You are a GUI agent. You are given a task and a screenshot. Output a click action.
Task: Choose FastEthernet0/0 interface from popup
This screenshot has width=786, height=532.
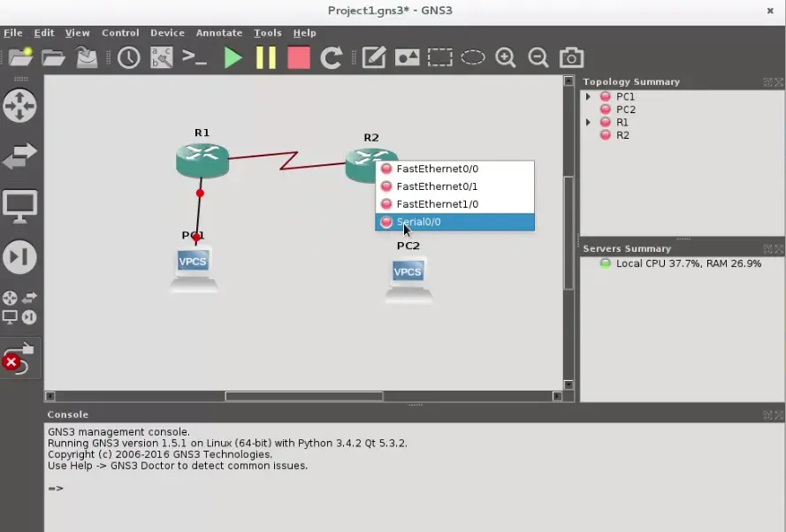[454, 169]
